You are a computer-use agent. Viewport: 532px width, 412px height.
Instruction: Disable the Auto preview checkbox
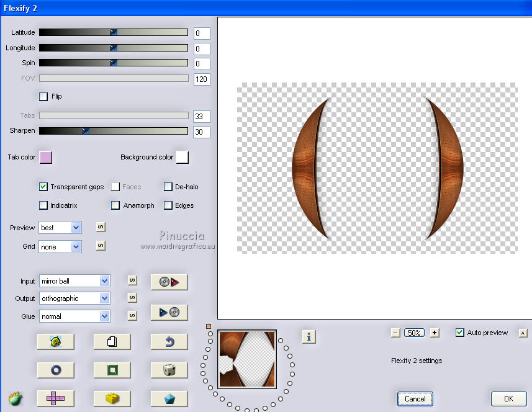click(x=459, y=333)
